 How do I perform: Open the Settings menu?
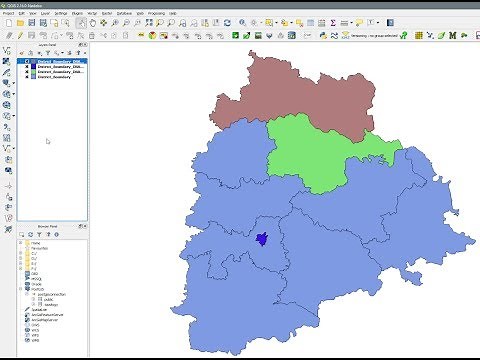[x=61, y=13]
